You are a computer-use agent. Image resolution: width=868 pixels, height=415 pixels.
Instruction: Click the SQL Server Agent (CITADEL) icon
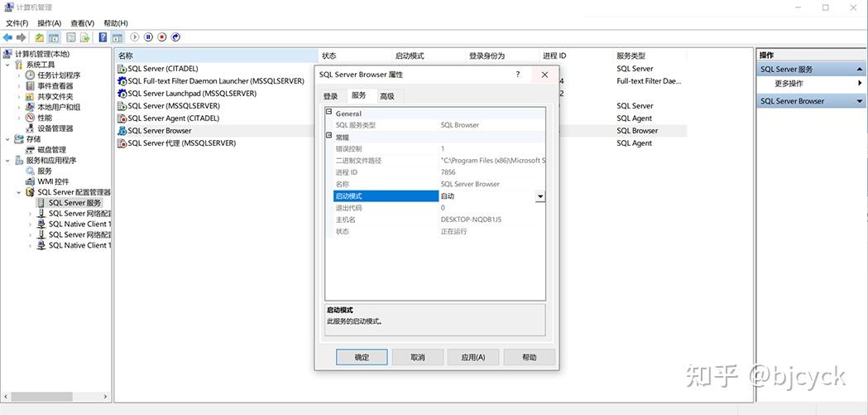pyautogui.click(x=122, y=118)
